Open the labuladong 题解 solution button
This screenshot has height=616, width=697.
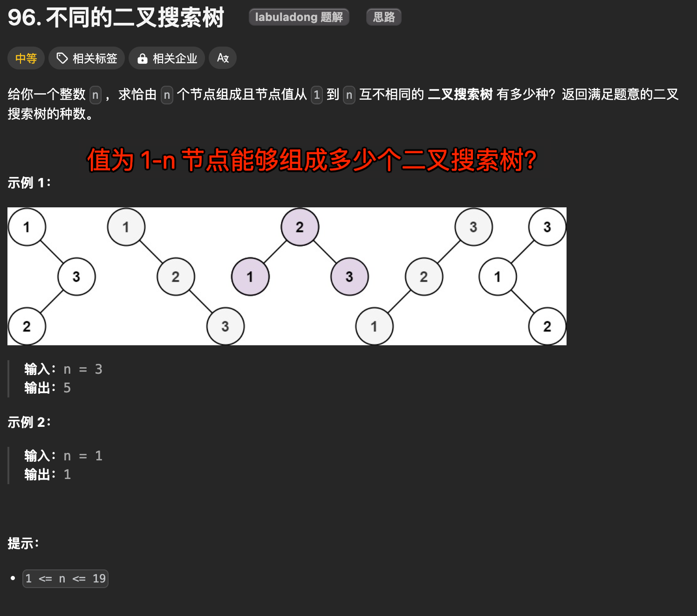(299, 17)
